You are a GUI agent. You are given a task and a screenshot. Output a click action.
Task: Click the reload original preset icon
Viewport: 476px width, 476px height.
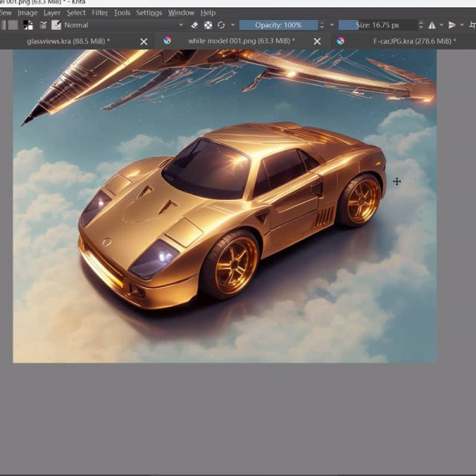(221, 25)
